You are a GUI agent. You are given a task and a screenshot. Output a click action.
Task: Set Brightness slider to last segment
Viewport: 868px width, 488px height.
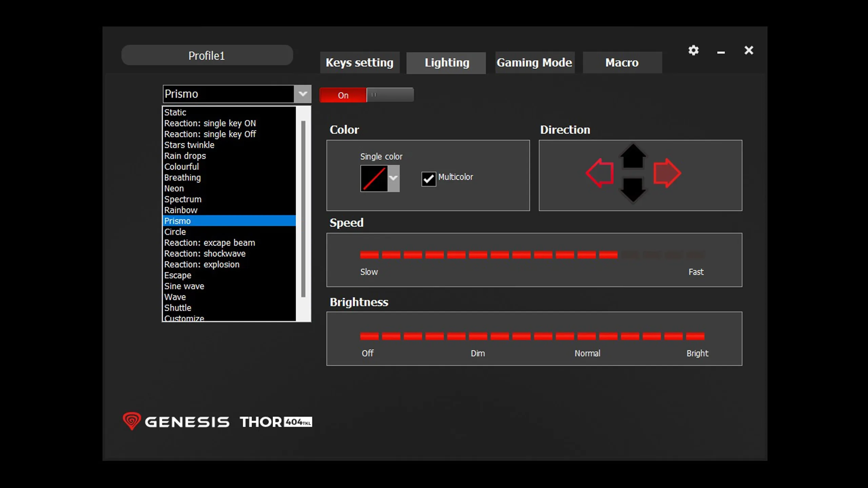click(695, 336)
